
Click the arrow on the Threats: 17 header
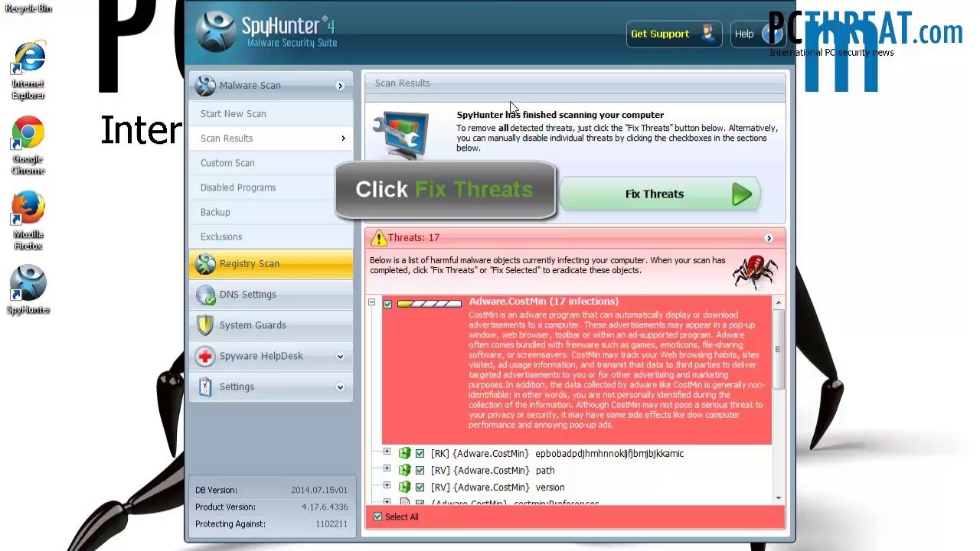pos(769,238)
